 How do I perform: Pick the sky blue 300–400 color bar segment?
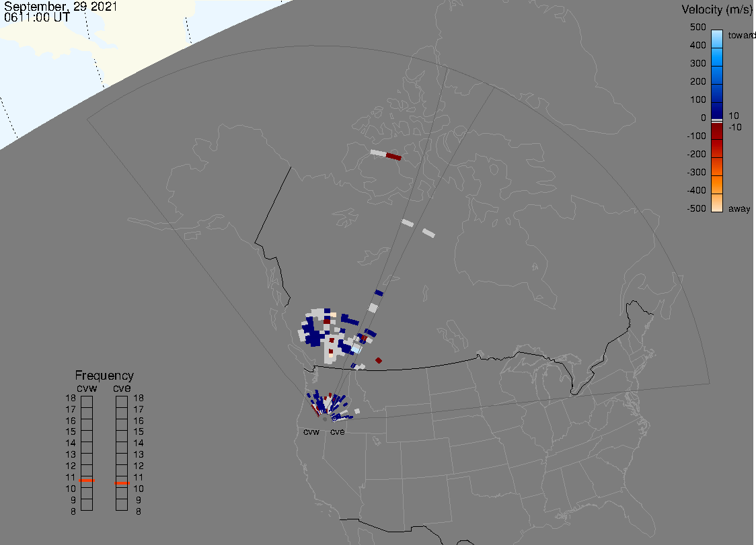tap(717, 57)
